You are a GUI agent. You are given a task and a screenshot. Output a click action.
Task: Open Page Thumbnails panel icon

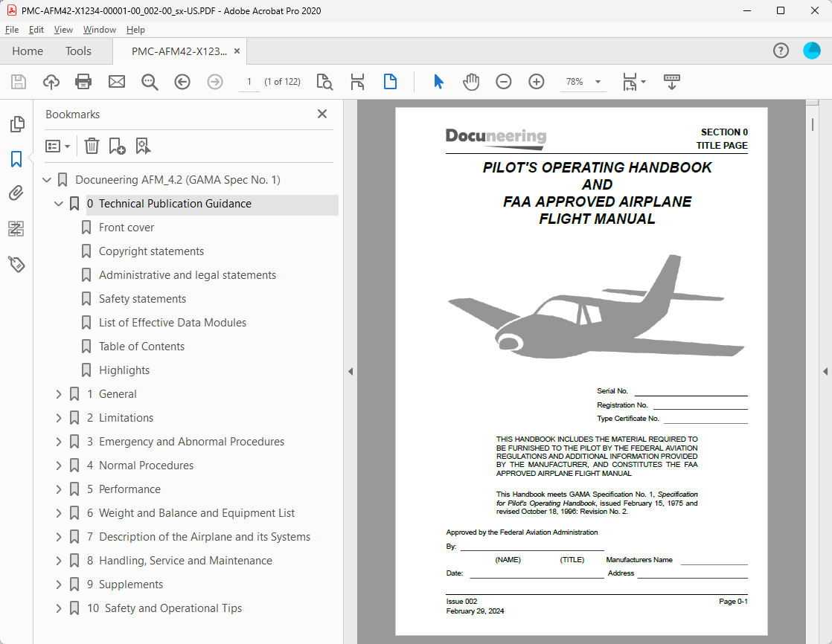(x=17, y=124)
